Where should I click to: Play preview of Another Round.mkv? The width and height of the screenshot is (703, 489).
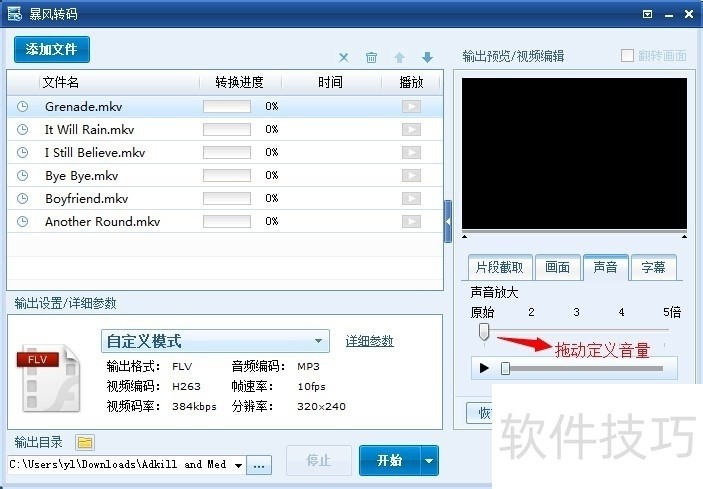(411, 221)
